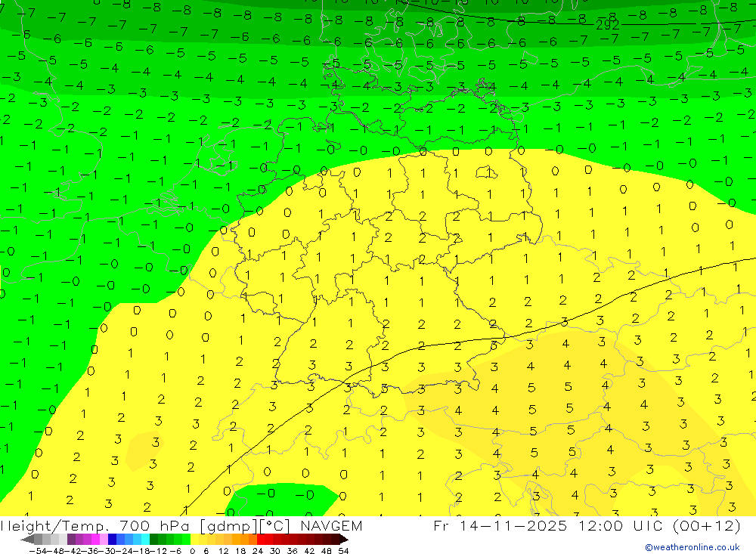Open the weatheronline.co.uk copyright link
756x554 pixels.
(692, 547)
